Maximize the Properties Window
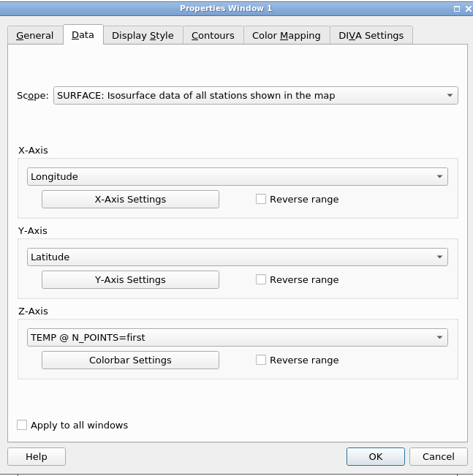473x476 pixels. [457, 9]
